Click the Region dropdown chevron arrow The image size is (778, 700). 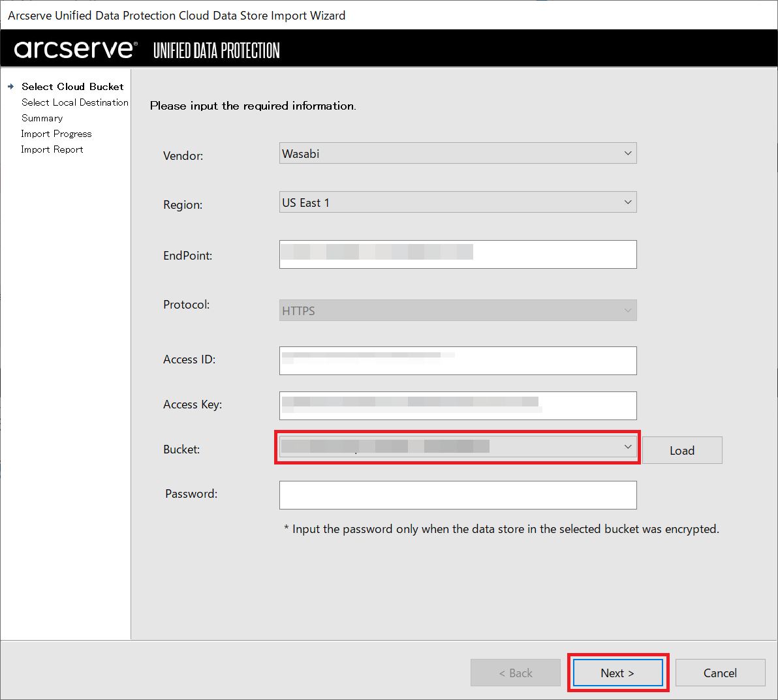[x=628, y=202]
